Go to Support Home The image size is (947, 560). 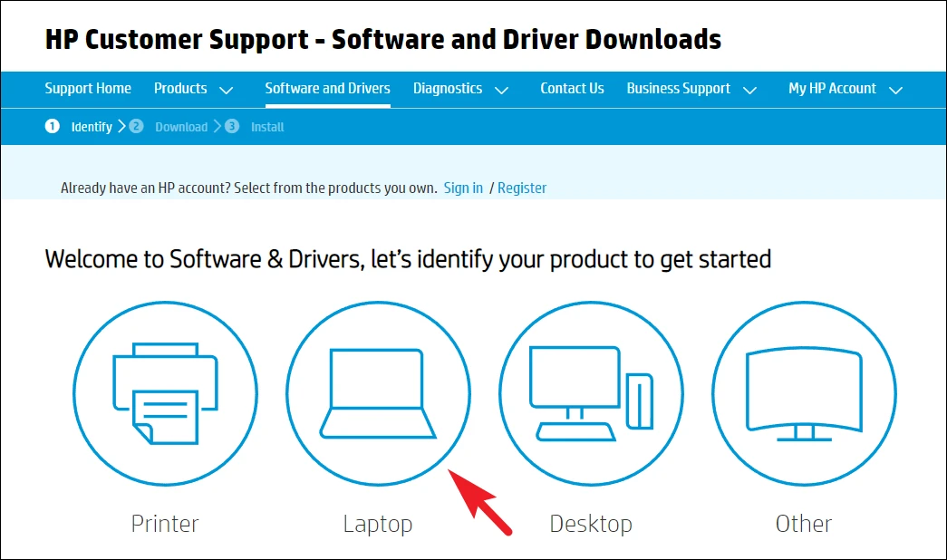click(x=88, y=88)
